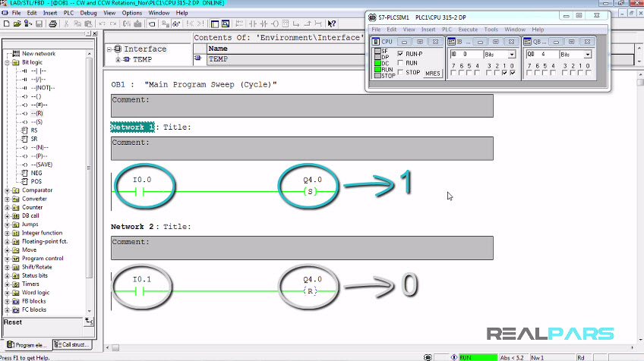Click the context Help pointer icon
Screen dimensions: 644x361
point(332,24)
